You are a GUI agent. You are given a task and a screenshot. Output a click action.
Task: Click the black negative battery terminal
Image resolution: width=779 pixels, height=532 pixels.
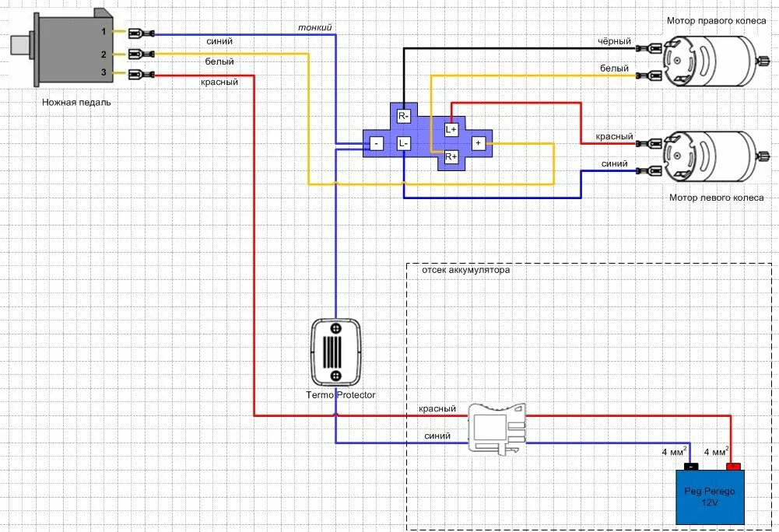tap(690, 467)
